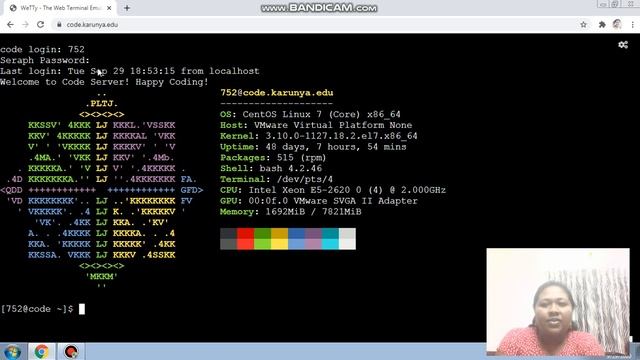This screenshot has width=640, height=360.
Task: Click the terminal prompt [752@code ~]$
Action: coord(37,309)
